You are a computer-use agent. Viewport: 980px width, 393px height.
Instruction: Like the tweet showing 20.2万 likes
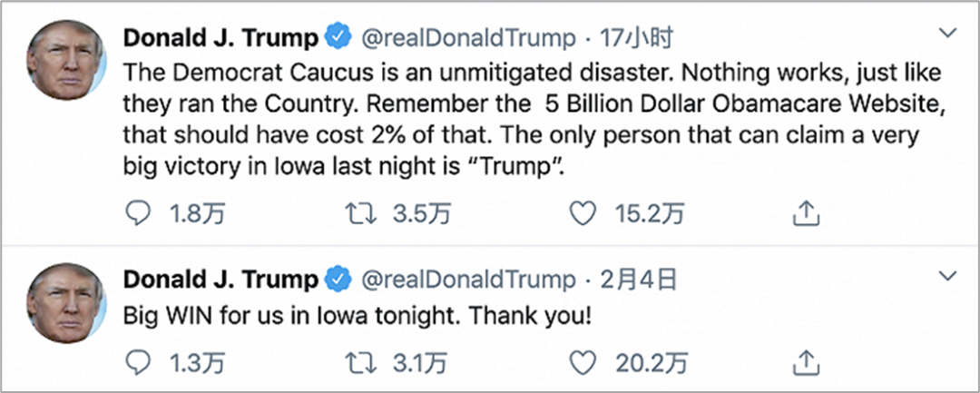583,362
